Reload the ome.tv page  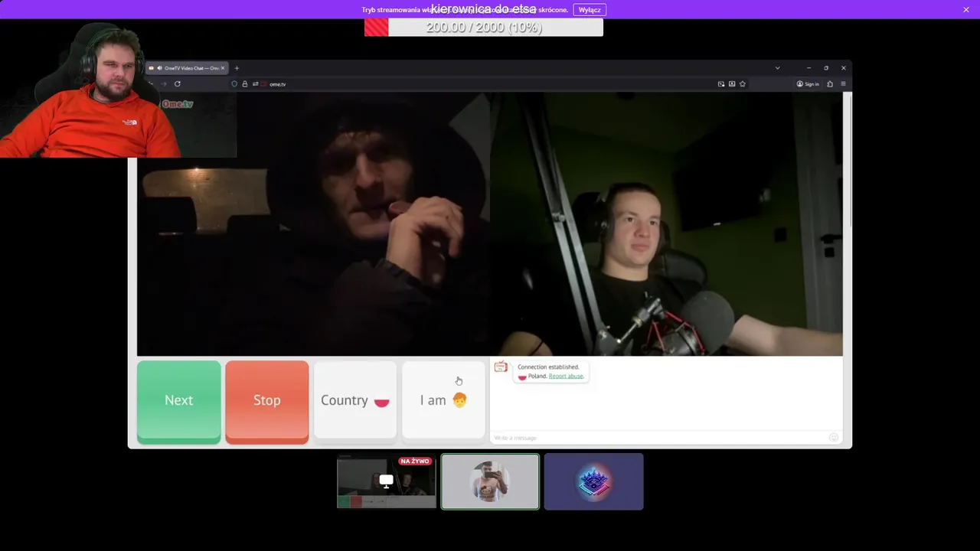click(x=178, y=84)
